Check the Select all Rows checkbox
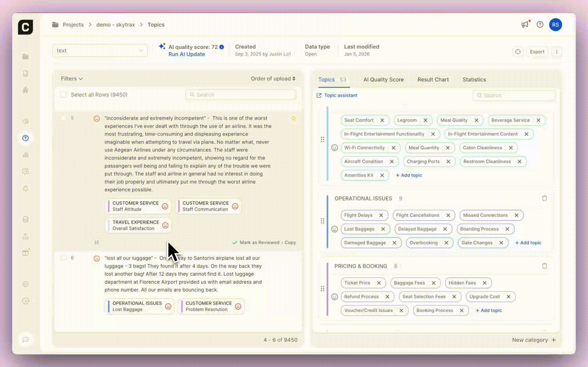 coord(63,95)
